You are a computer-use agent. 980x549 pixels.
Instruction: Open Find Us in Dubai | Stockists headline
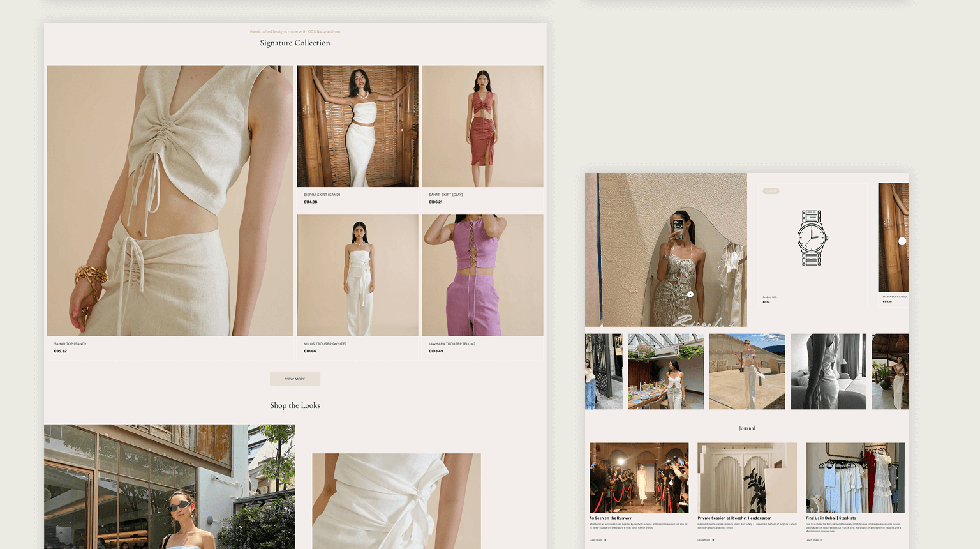[x=831, y=518]
